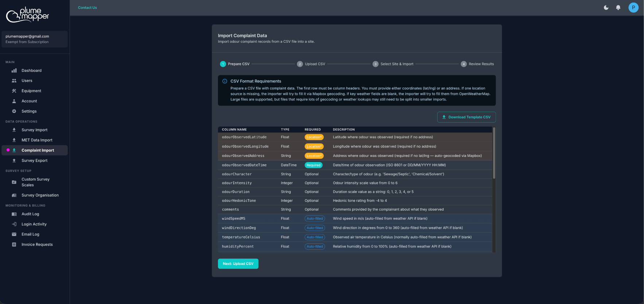Click the Invoice Requests icon
Screen dimensions: 644x304
click(x=14, y=245)
